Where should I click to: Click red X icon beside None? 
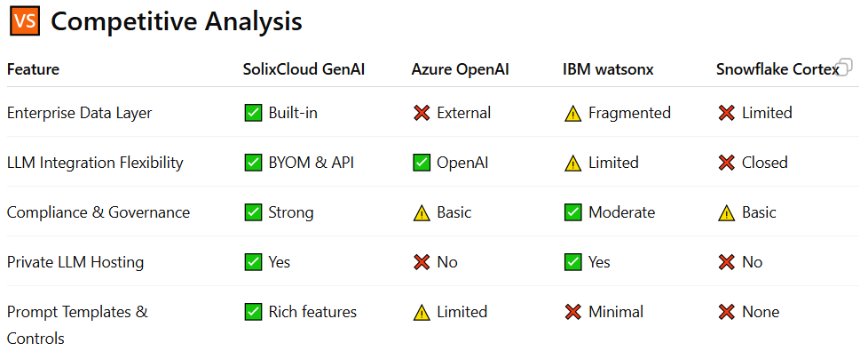(x=727, y=312)
